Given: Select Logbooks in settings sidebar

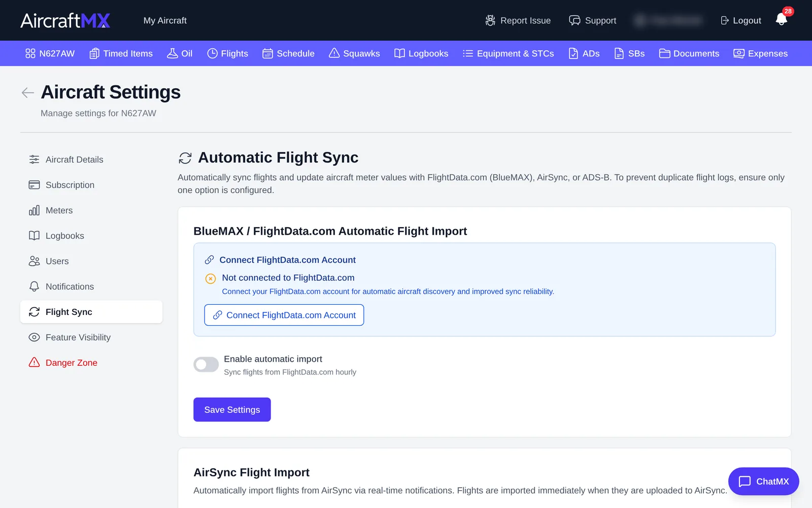Looking at the screenshot, I should [91, 236].
